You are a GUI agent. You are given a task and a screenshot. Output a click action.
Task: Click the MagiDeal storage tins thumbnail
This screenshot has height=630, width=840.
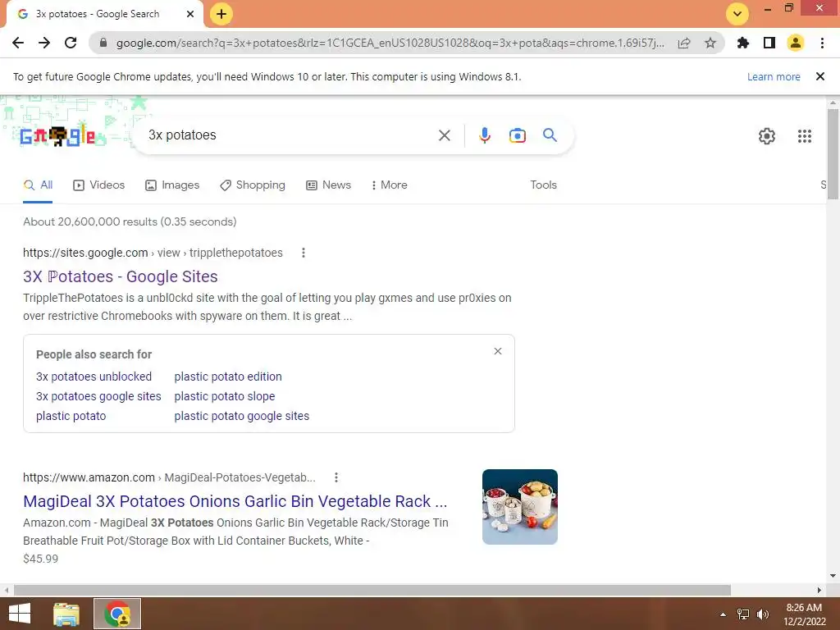[519, 507]
